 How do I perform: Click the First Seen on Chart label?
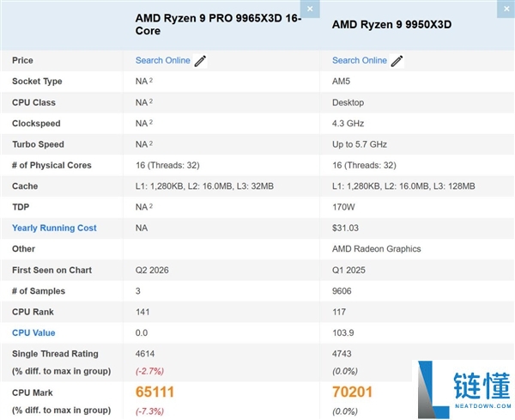pyautogui.click(x=51, y=271)
